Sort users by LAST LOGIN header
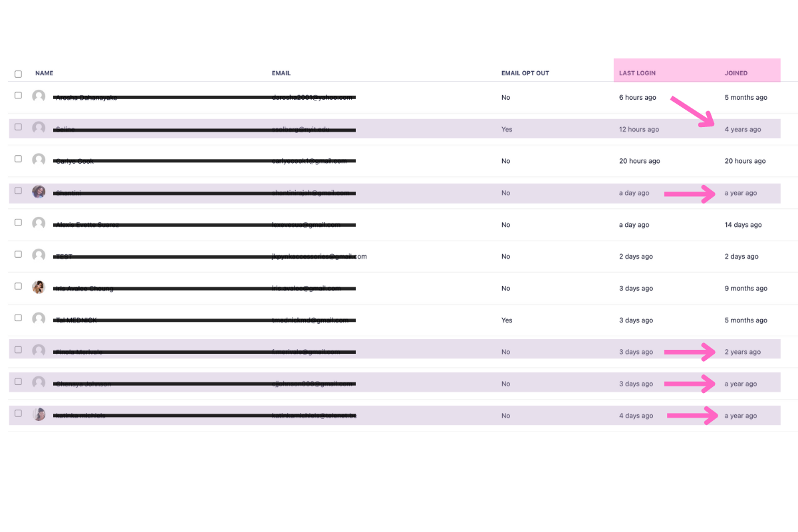 pyautogui.click(x=636, y=73)
